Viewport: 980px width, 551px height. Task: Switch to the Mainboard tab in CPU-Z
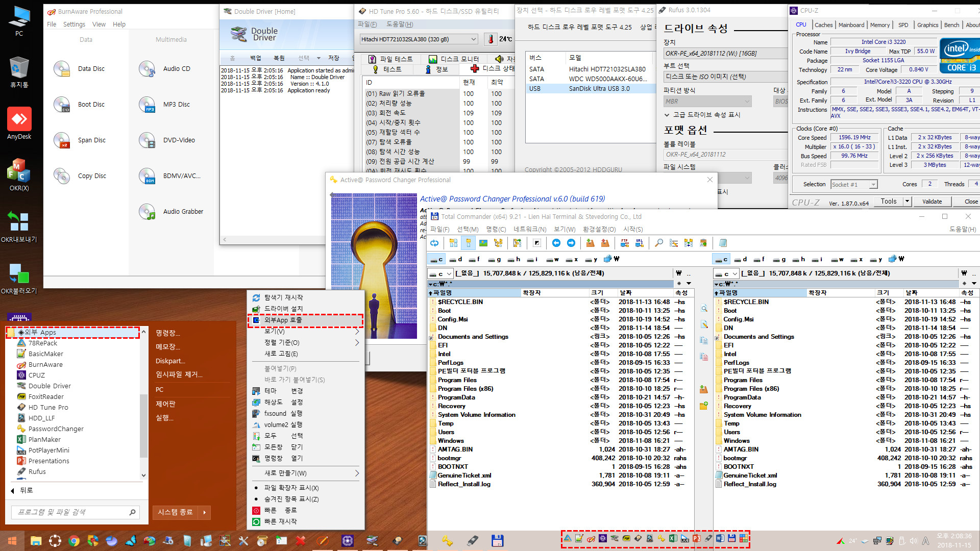click(x=851, y=24)
